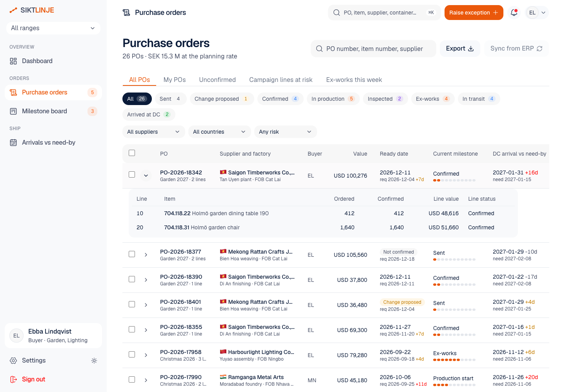Filter by the In production status chip
Screen dimensions: 565x392
[333, 99]
